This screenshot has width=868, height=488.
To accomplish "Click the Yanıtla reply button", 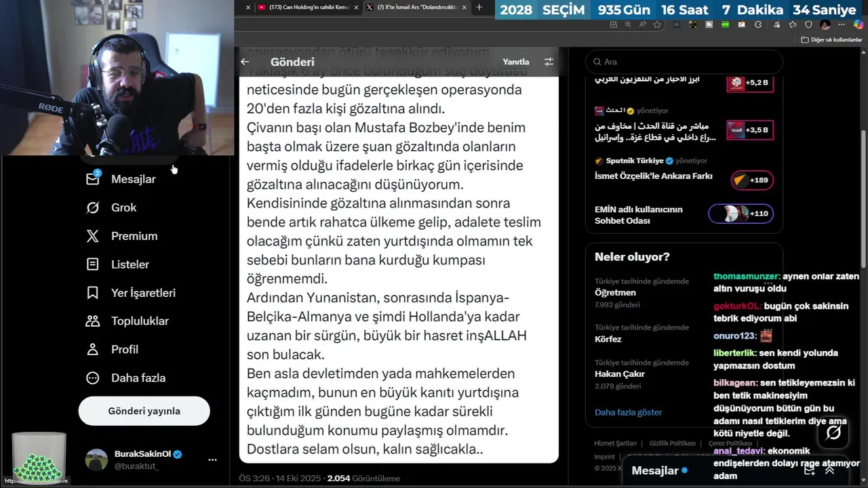I will click(516, 62).
